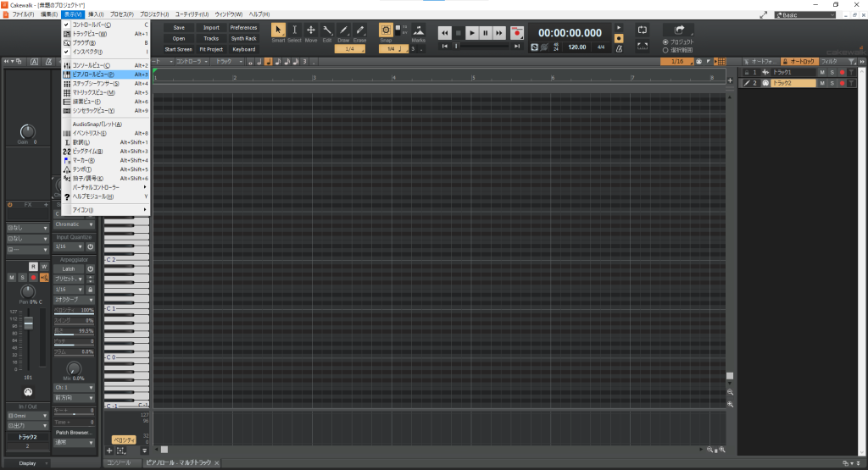868x470 pixels.
Task: Toggle metronome during playback icon
Action: [x=619, y=28]
